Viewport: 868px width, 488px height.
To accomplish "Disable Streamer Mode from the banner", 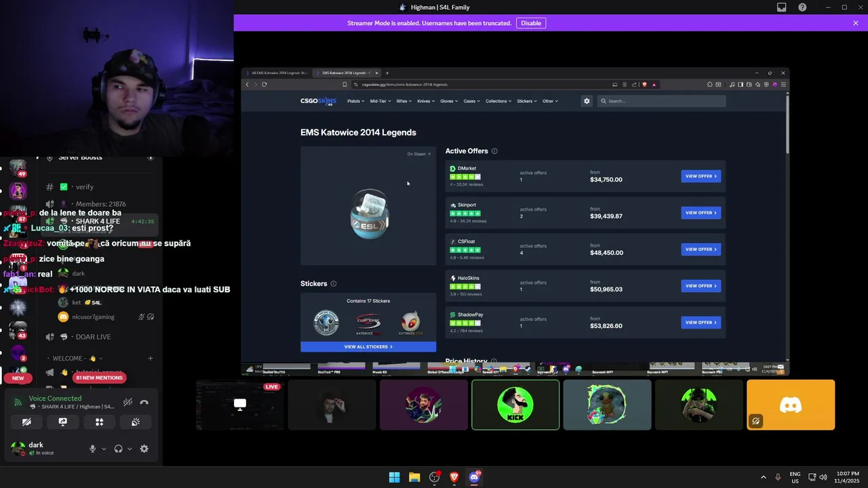I will point(531,23).
